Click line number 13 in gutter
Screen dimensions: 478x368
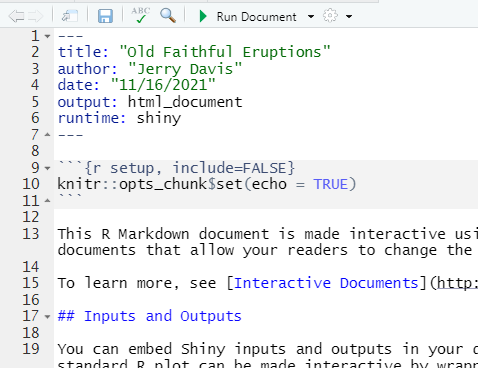(x=31, y=234)
